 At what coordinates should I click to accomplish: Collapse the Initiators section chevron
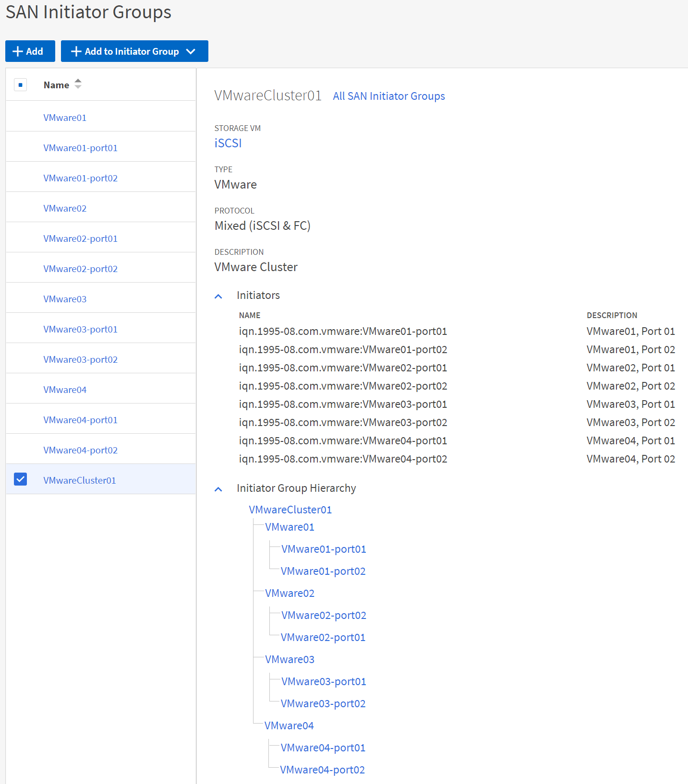(218, 296)
